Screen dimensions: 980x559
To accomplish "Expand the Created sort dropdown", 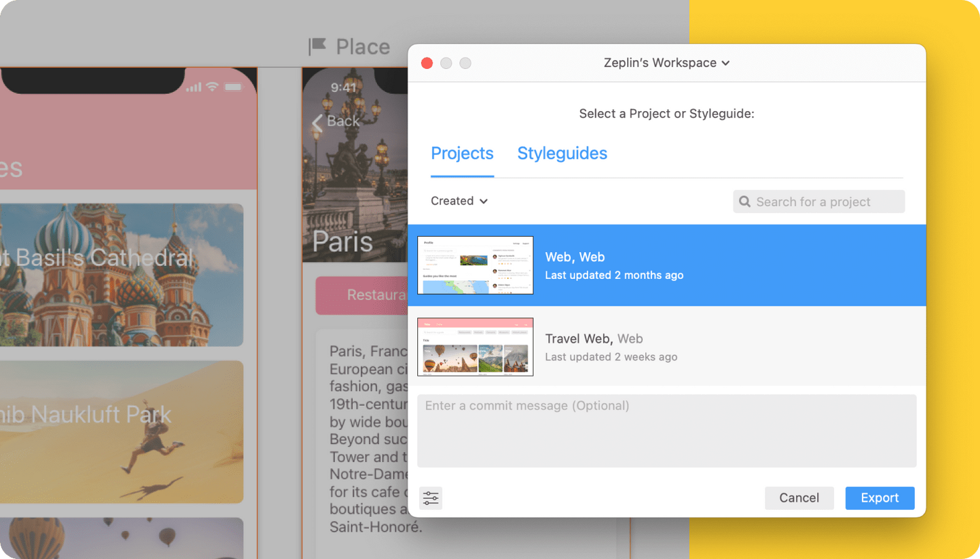I will pos(459,201).
